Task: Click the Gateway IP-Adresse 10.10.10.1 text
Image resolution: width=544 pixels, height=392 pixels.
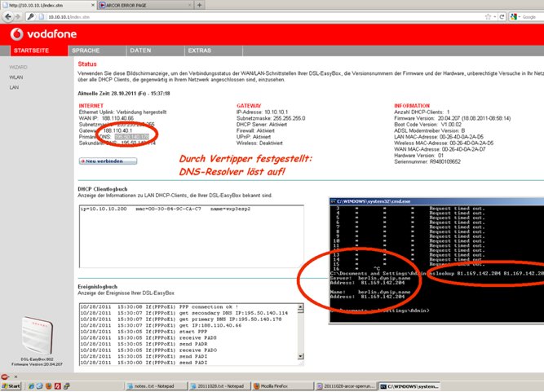Action: click(x=262, y=112)
